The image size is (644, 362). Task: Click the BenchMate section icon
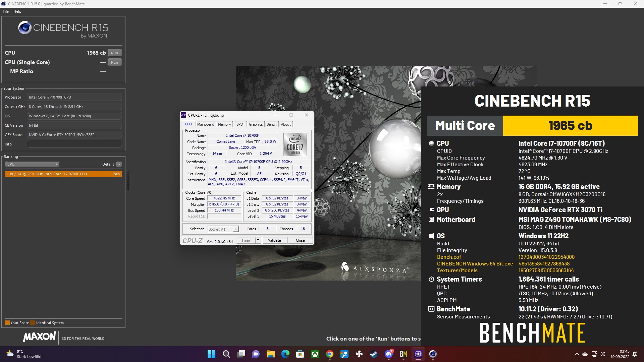431,309
